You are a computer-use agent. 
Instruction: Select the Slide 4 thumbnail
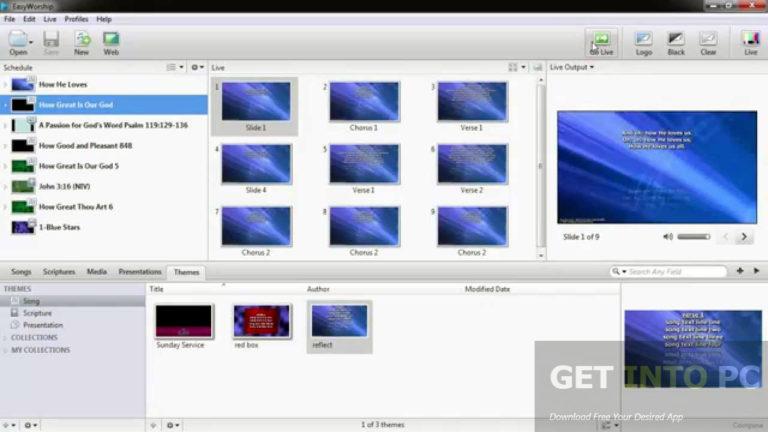(x=256, y=164)
